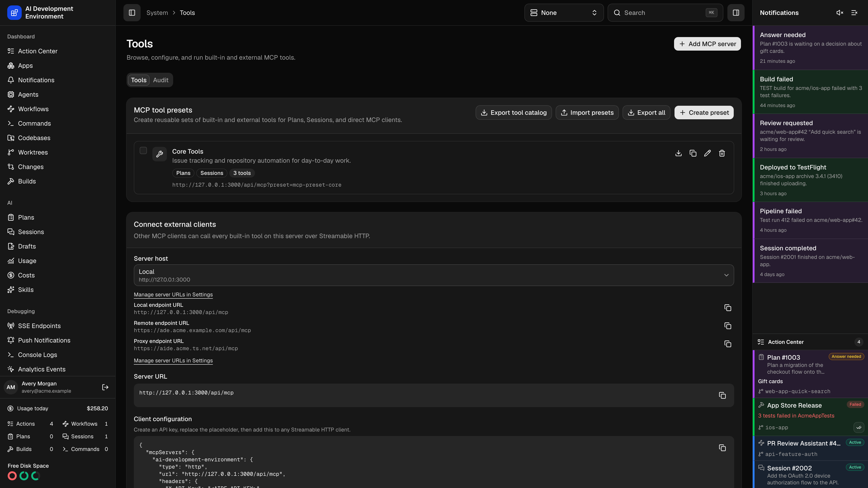
Task: Open the Skills sidebar item
Action: point(58,290)
